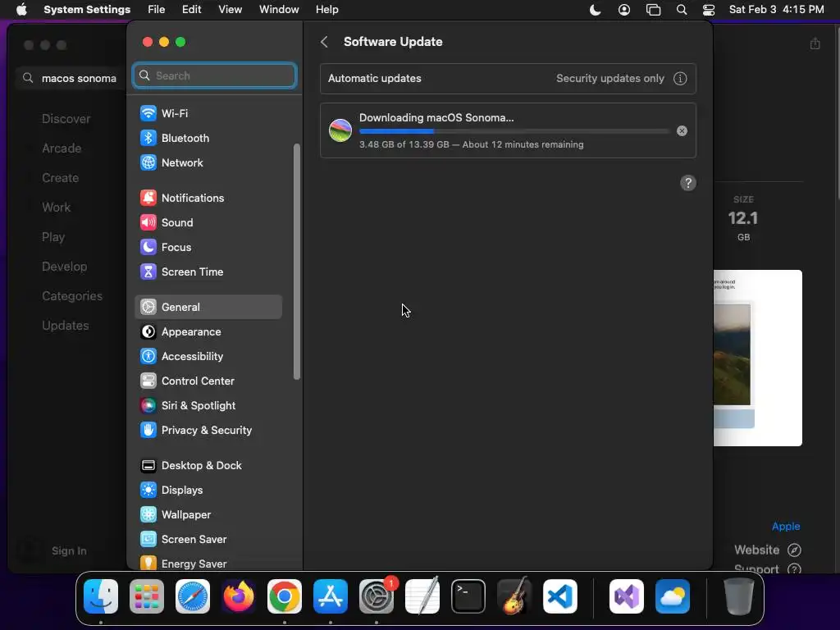The height and width of the screenshot is (630, 840).
Task: Focus the System Settings search field
Action: (x=214, y=75)
